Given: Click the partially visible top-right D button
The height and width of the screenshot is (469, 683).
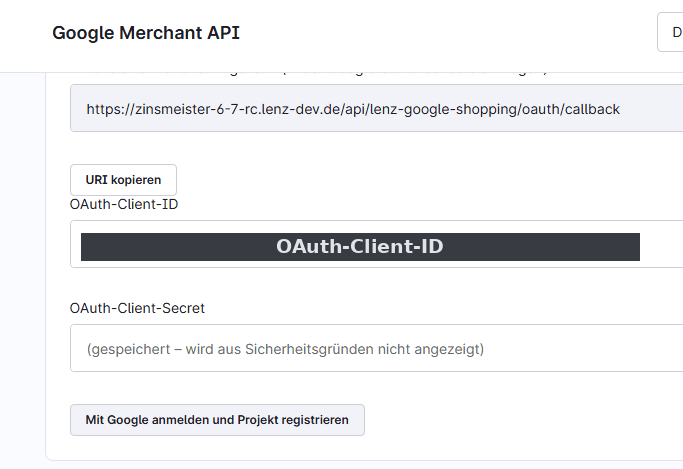Looking at the screenshot, I should coord(670,32).
